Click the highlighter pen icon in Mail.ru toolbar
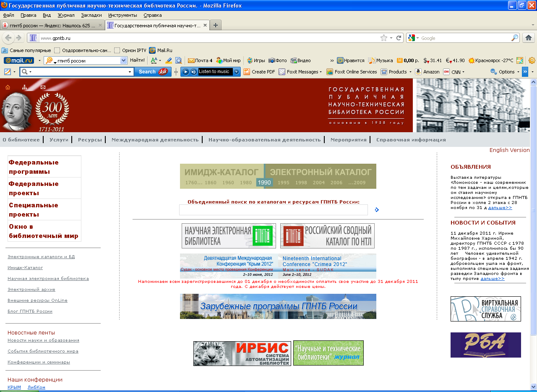The height and width of the screenshot is (392, 537). [169, 60]
